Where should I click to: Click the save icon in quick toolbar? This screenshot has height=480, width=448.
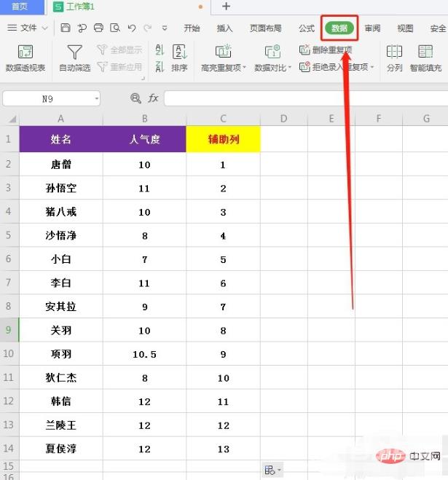[x=66, y=28]
